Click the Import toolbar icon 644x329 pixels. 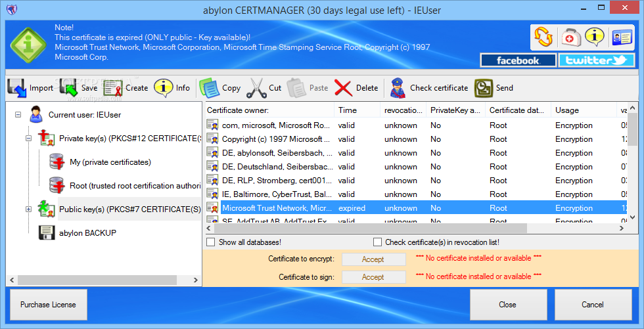[x=17, y=88]
